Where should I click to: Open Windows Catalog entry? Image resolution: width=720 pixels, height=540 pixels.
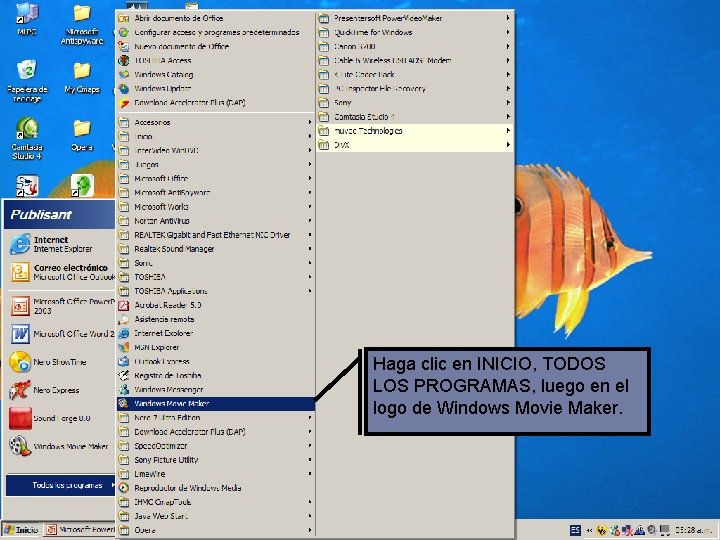216,74
